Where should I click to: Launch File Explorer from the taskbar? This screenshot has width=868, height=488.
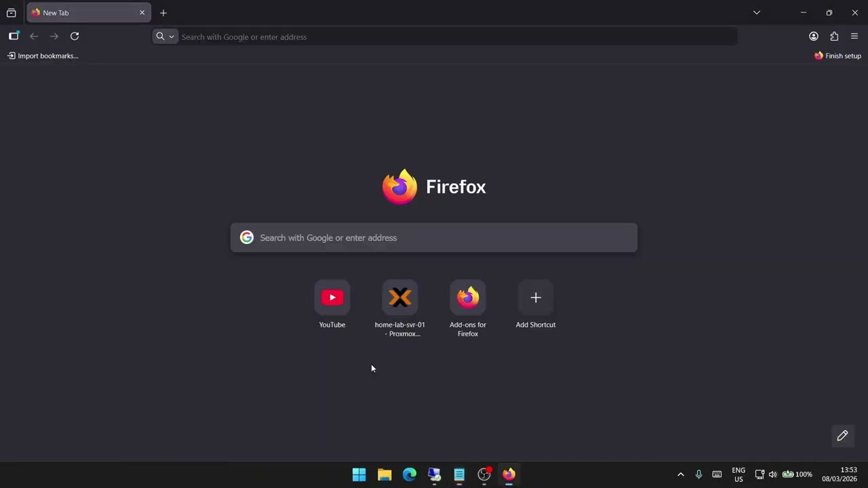tap(384, 474)
